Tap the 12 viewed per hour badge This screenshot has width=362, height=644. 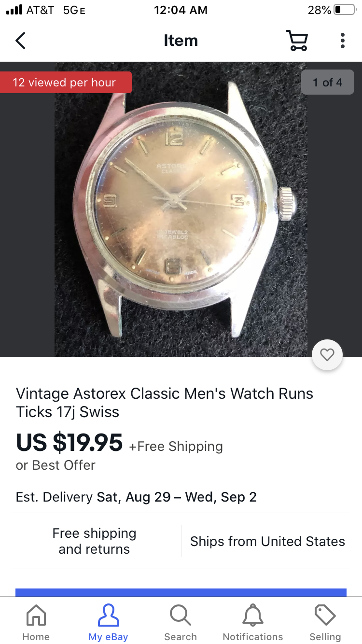(x=65, y=83)
